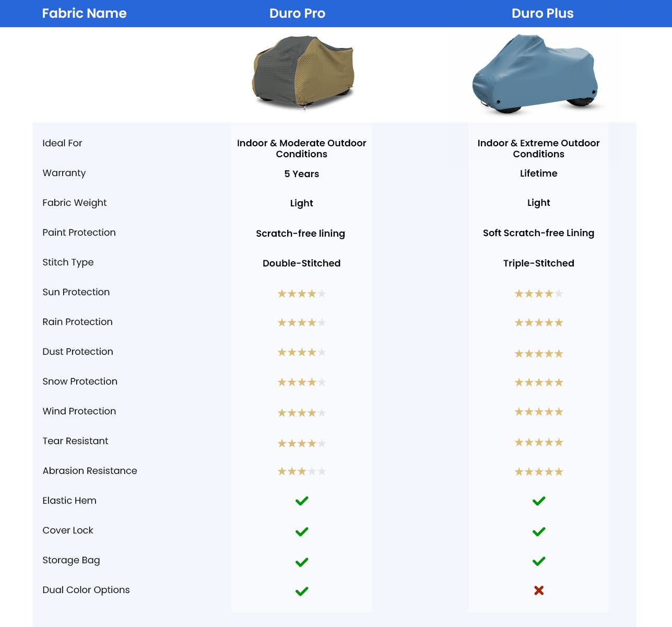672x627 pixels.
Task: Click the Duro Plus column header
Action: pyautogui.click(x=543, y=14)
